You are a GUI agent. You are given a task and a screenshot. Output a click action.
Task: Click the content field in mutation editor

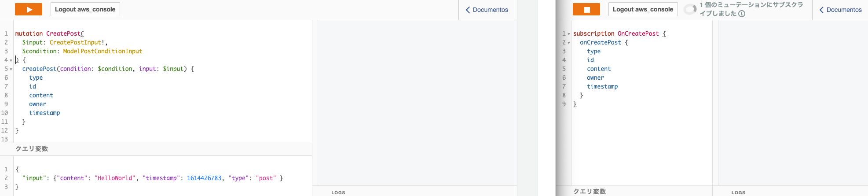point(41,95)
